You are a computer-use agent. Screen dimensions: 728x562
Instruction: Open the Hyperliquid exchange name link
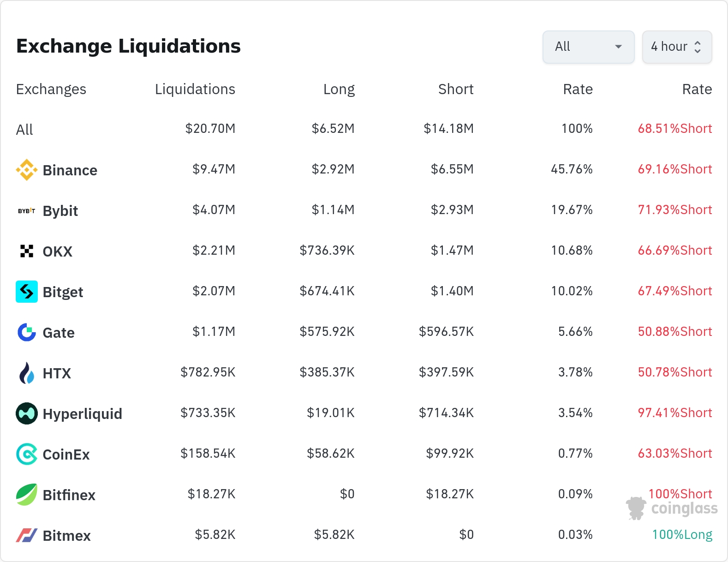82,414
